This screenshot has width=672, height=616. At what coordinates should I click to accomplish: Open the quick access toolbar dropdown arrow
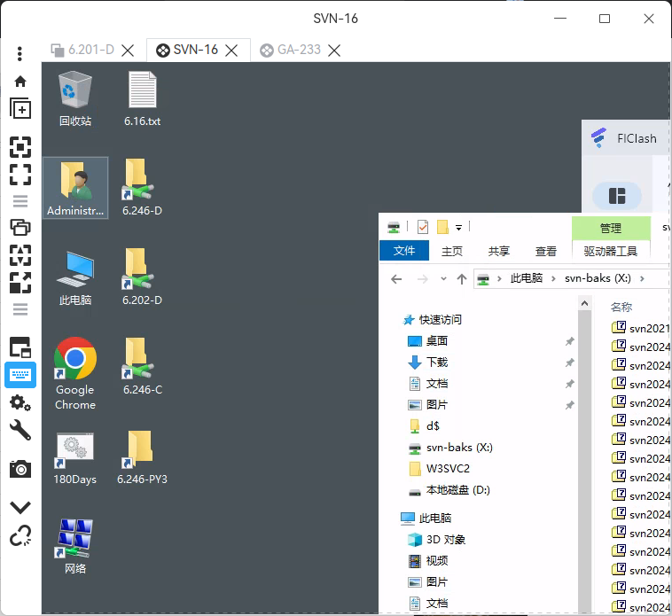coord(458,228)
